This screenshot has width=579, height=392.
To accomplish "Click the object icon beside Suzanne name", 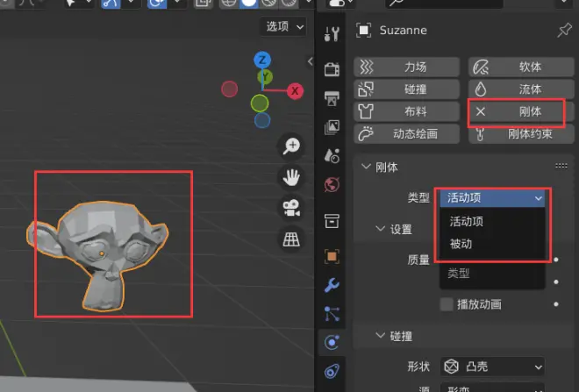I will (x=363, y=31).
